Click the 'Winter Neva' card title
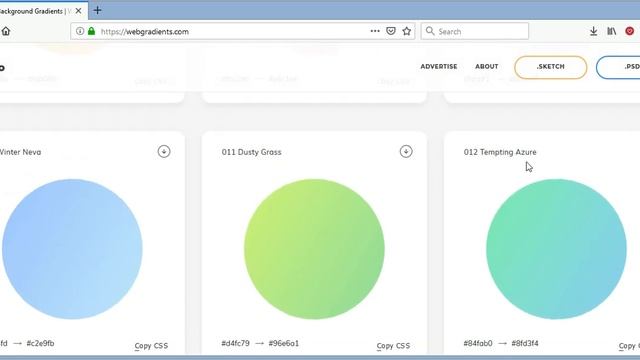Viewport: 640px width, 360px height. tap(20, 152)
